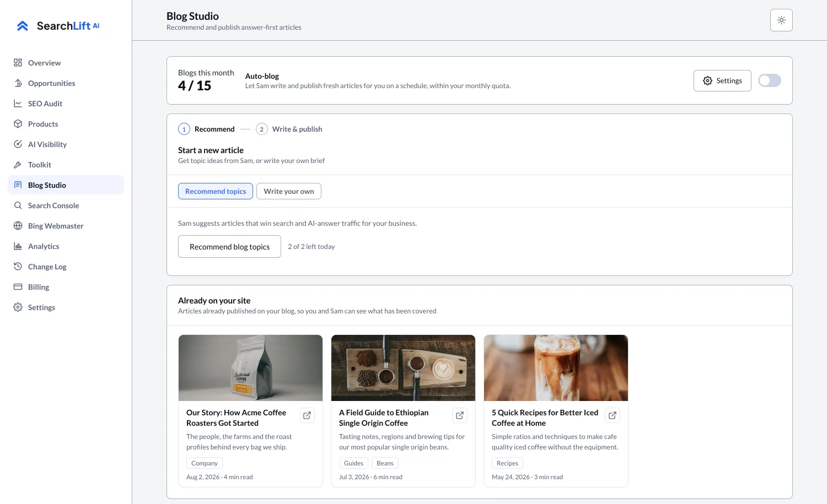Click the Billing card icon

point(18,287)
